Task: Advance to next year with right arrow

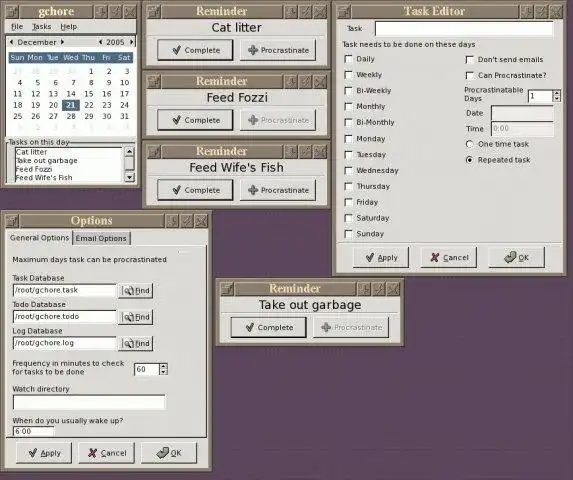Action: [x=132, y=42]
